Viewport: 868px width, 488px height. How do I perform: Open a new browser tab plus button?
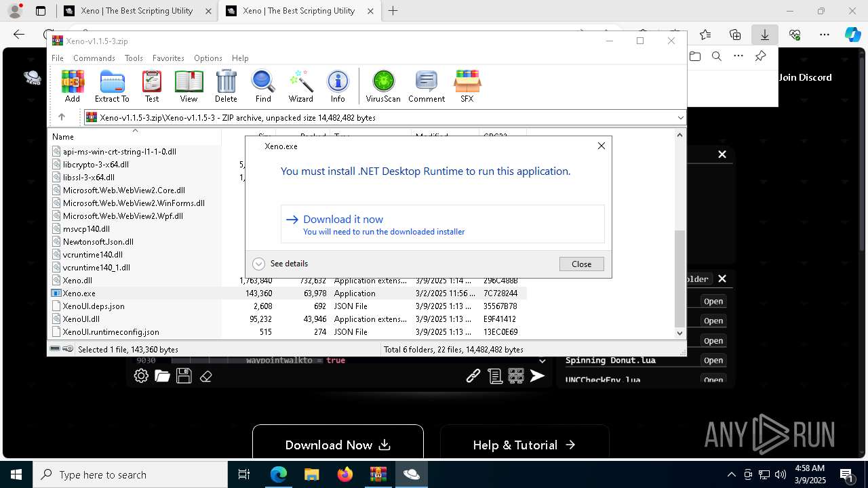point(393,11)
